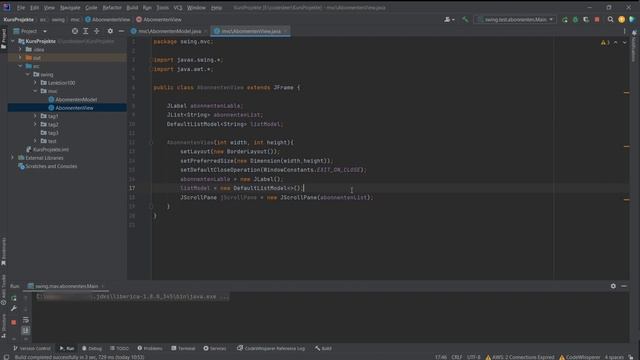The height and width of the screenshot is (360, 640).
Task: Expand the .idea folder
Action: [20, 49]
